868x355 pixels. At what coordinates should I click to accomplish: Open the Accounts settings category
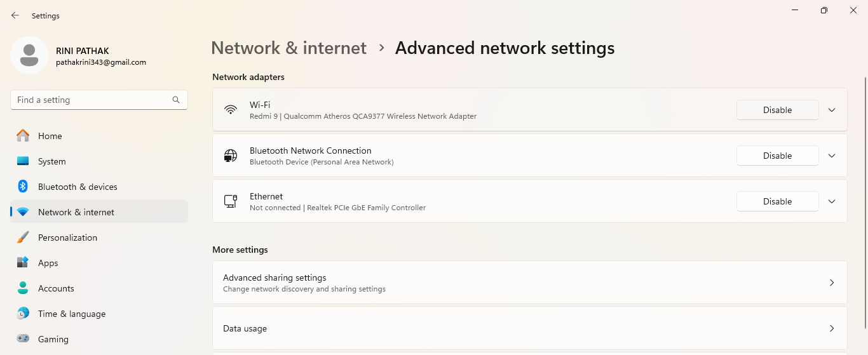(56, 288)
